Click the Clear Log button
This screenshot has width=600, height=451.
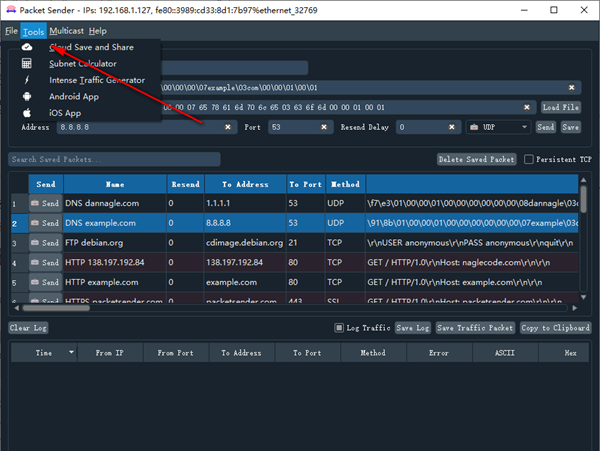[x=28, y=328]
